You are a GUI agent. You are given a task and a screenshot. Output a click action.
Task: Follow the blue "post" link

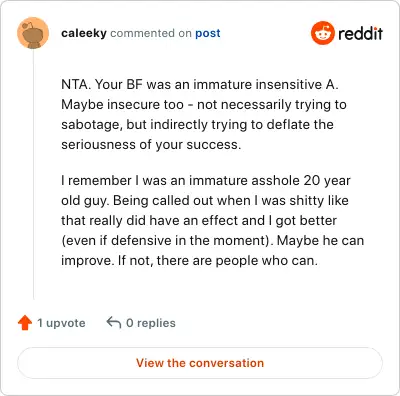pyautogui.click(x=208, y=33)
